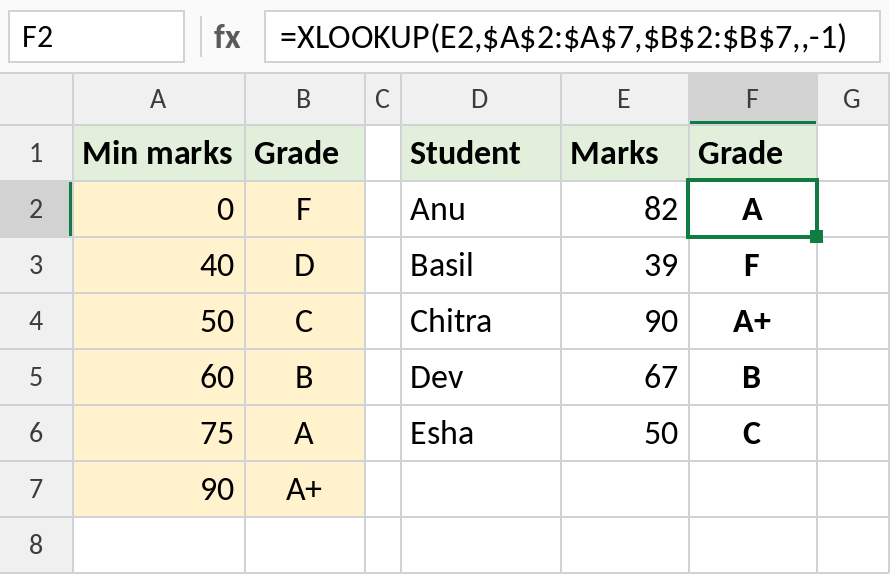Select row 1 header
Viewport: 890px width, 574px height.
(x=36, y=153)
